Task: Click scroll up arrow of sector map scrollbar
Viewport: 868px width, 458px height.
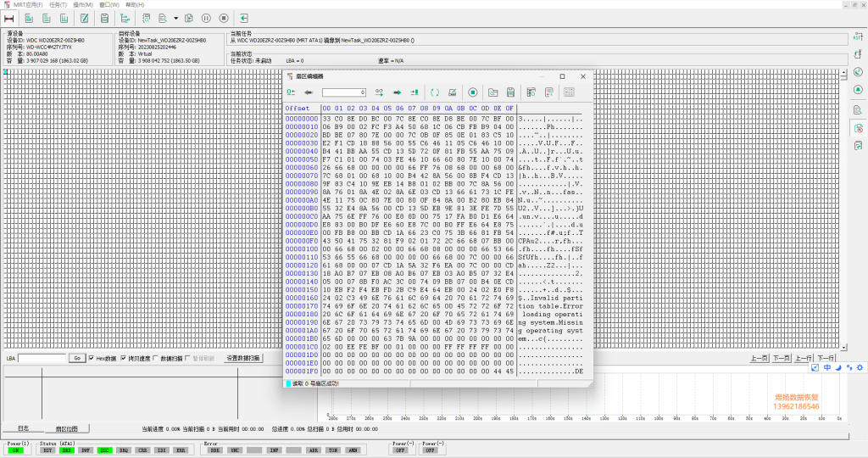Action: coord(843,73)
